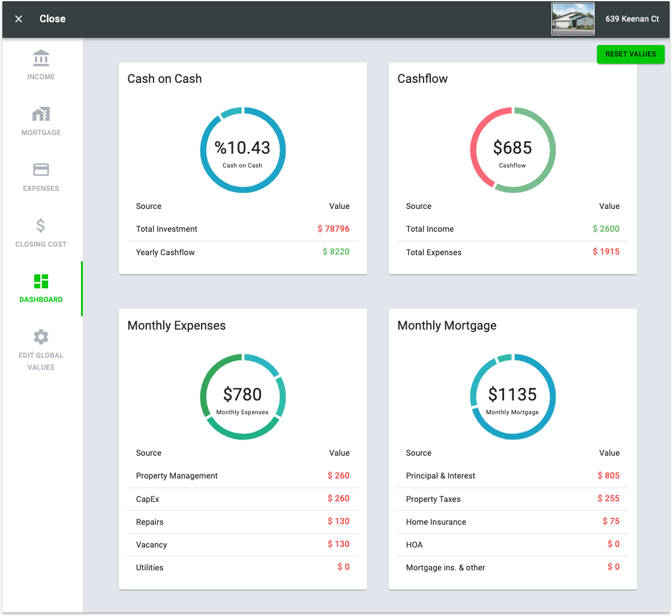Select the Closing Cost dollar icon
Image resolution: width=672 pixels, height=616 pixels.
pos(41,225)
